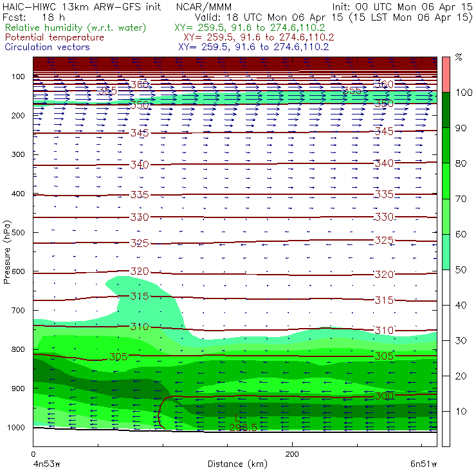Click the left-side '310' contour label
Screen dimensions: 476x476
140,327
